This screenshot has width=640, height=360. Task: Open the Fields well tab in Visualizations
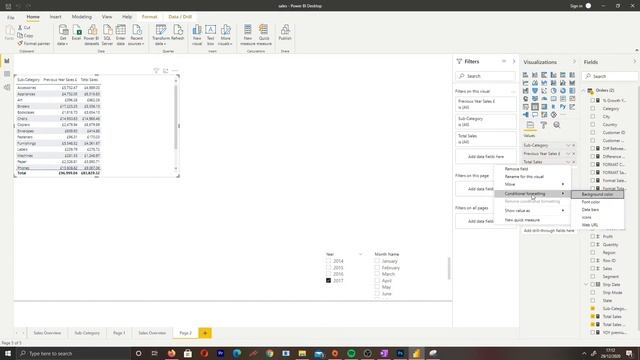530,125
